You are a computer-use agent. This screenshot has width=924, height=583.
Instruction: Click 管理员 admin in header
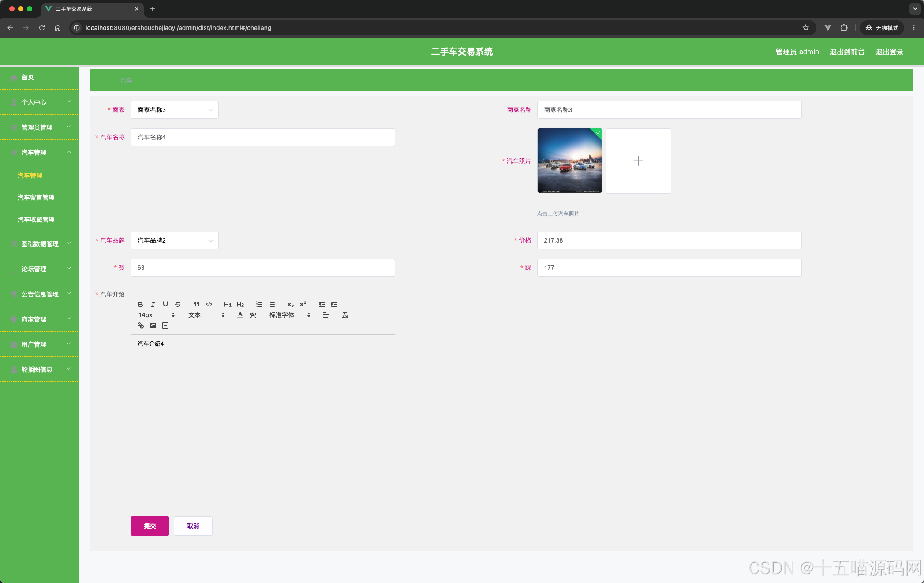pyautogui.click(x=797, y=52)
